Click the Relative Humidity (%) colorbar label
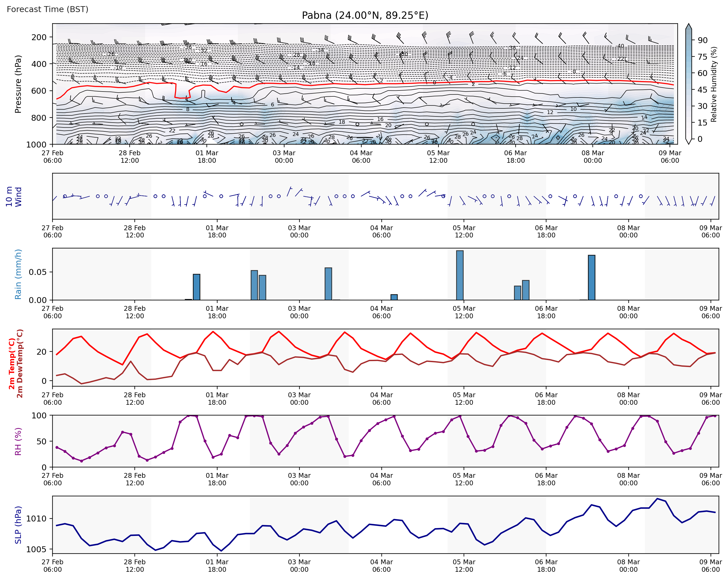Screen dimensions: 728x579 714,84
